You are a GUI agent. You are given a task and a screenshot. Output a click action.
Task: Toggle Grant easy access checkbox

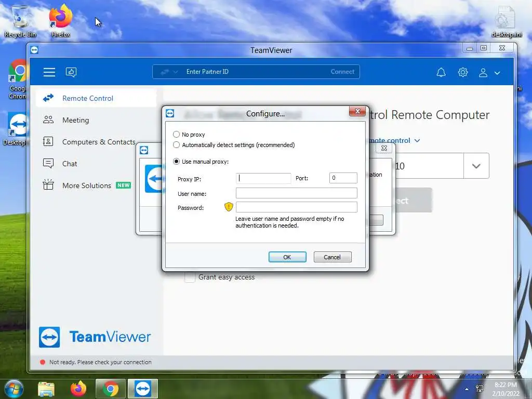(x=190, y=277)
